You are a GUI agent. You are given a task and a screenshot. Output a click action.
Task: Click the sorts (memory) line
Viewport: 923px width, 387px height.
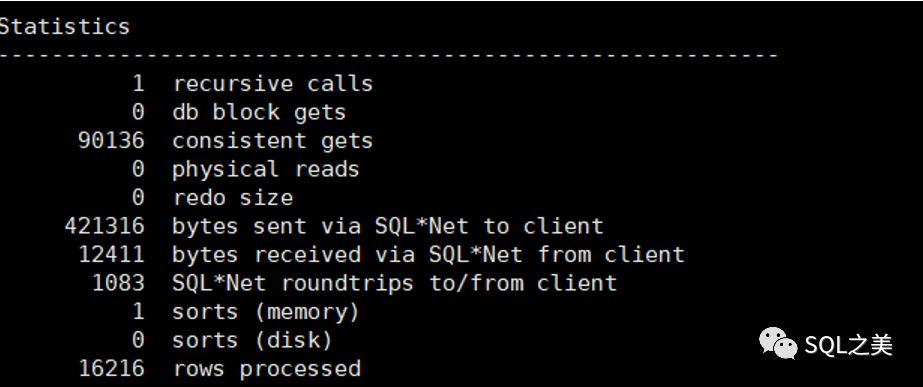245,312
